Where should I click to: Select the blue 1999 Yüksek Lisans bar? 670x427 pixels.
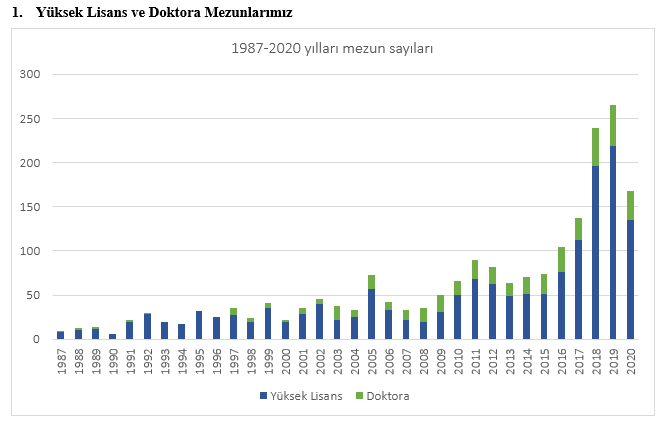[268, 324]
